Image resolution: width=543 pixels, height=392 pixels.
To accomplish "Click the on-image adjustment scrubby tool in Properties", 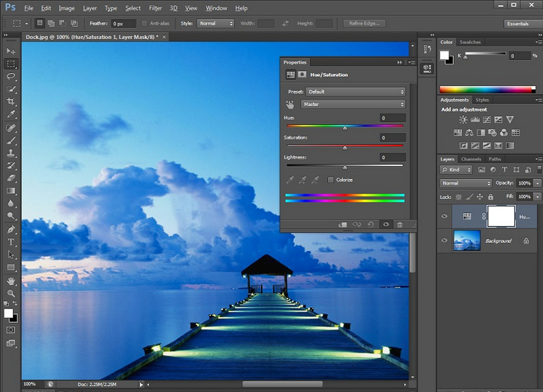I will [x=290, y=104].
